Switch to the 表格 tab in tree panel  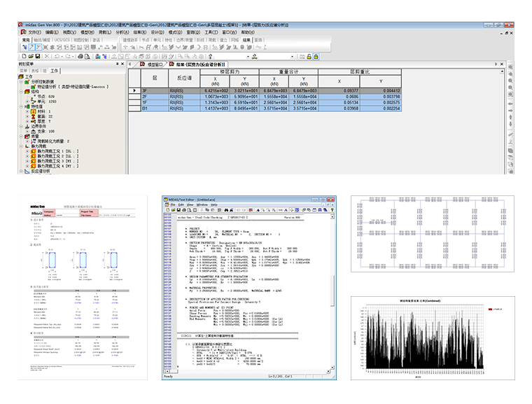point(35,71)
